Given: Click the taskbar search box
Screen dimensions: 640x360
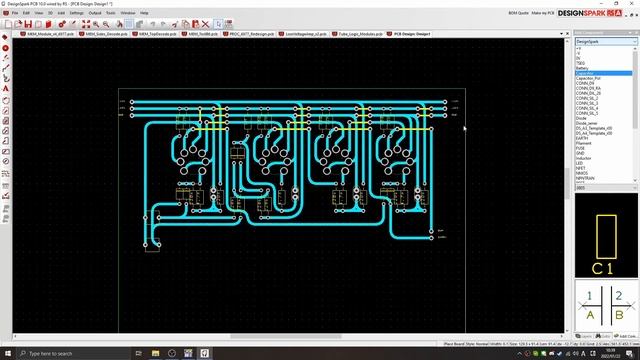Looking at the screenshot, I should coord(73,353).
